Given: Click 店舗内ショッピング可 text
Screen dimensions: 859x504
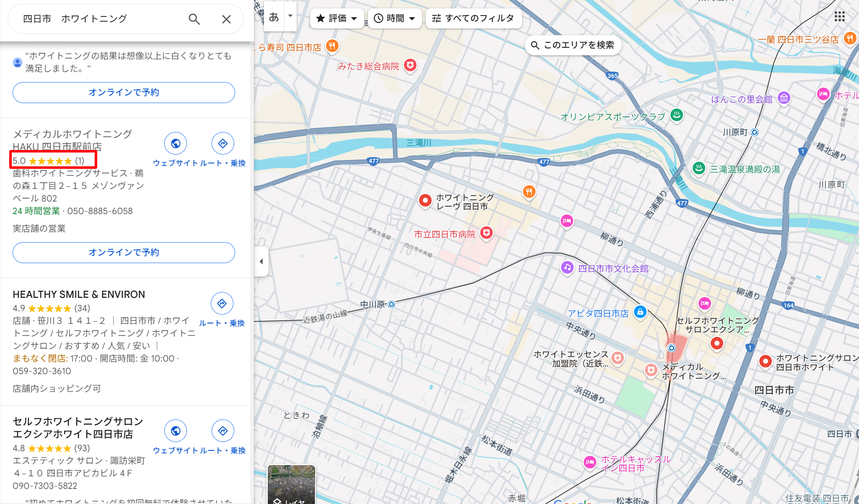Looking at the screenshot, I should (57, 389).
